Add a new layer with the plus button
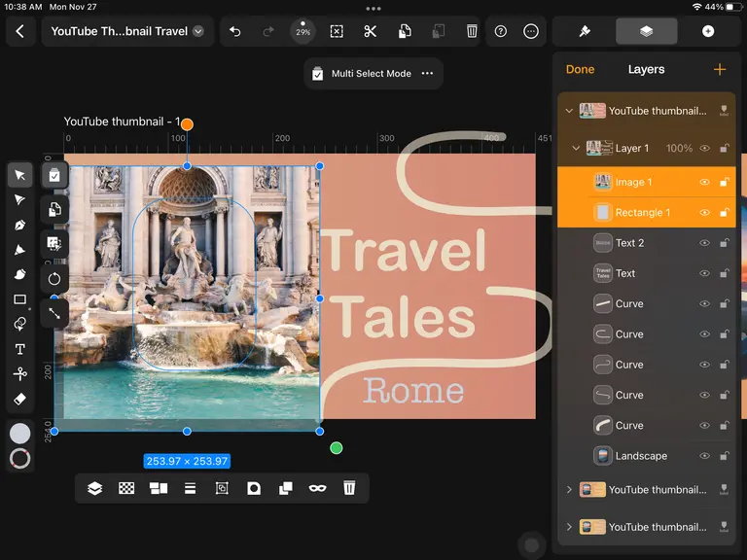747x560 pixels. coord(720,70)
